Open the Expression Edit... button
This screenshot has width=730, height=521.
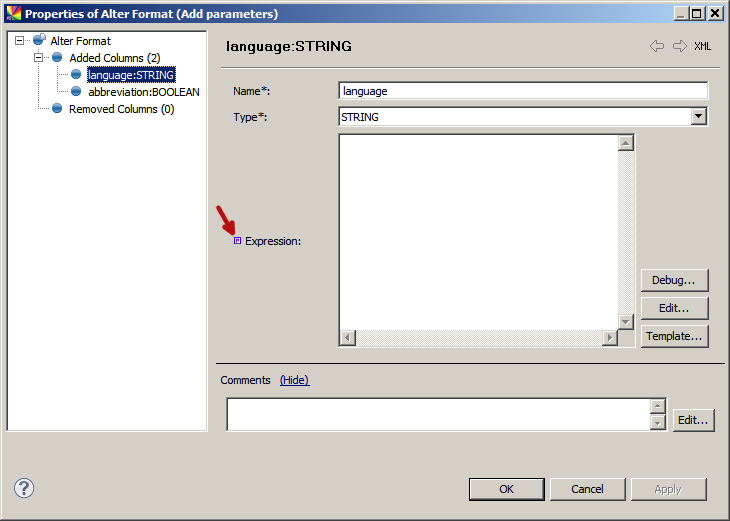click(x=674, y=308)
